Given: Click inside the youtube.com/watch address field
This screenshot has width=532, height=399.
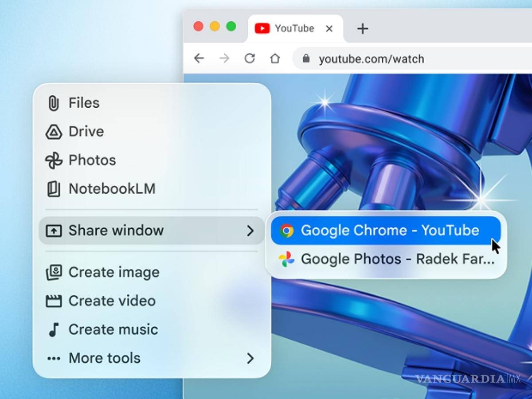Looking at the screenshot, I should pyautogui.click(x=372, y=59).
